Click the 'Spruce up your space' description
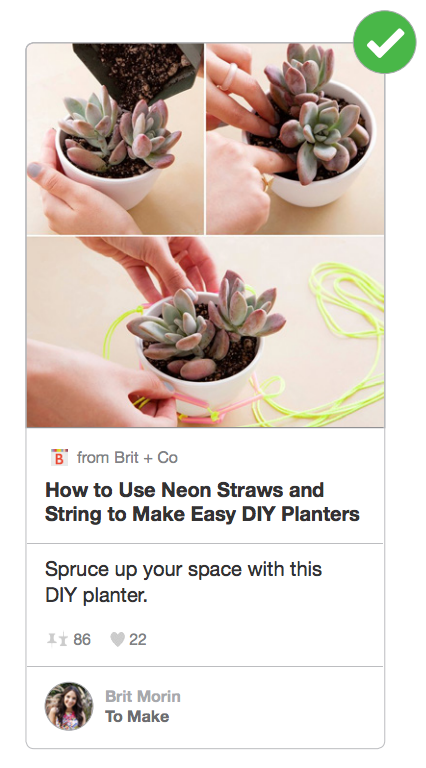Viewport: 426px width, 768px height. click(x=184, y=582)
